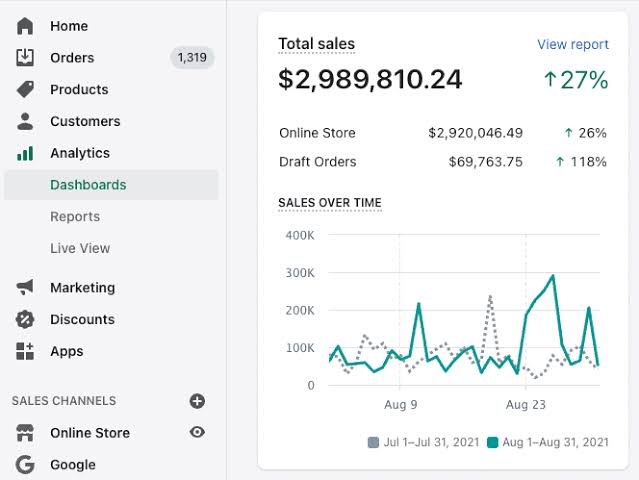Viewport: 639px width, 480px height.
Task: Click the Jul 1–Jul 31, 2021 legend label
Action: (431, 443)
